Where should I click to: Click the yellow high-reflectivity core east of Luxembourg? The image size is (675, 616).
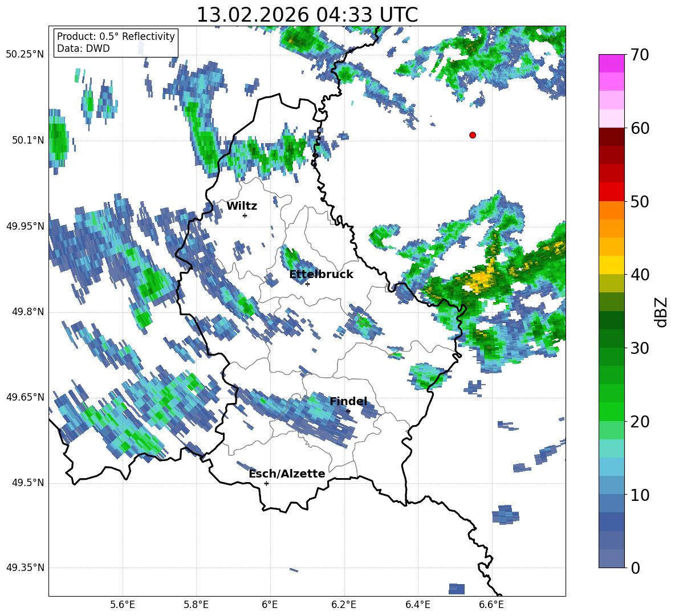point(481,279)
